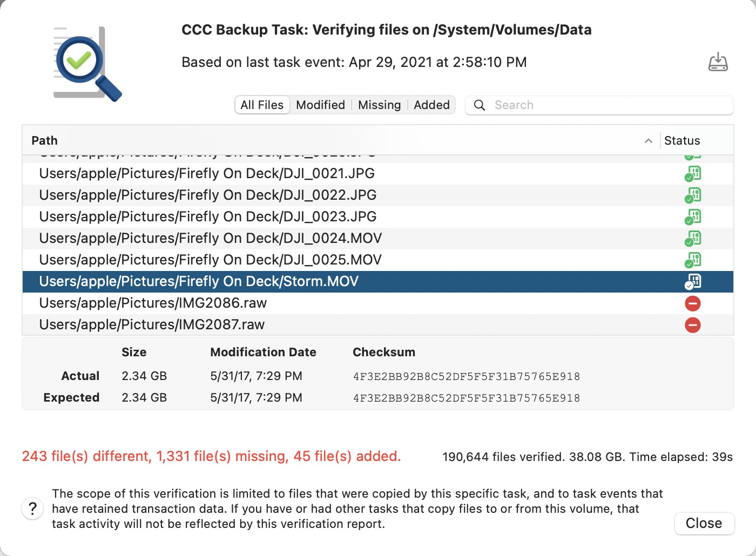The width and height of the screenshot is (756, 556).
Task: Click the red missing icon for IMG2086.raw
Action: coord(693,303)
